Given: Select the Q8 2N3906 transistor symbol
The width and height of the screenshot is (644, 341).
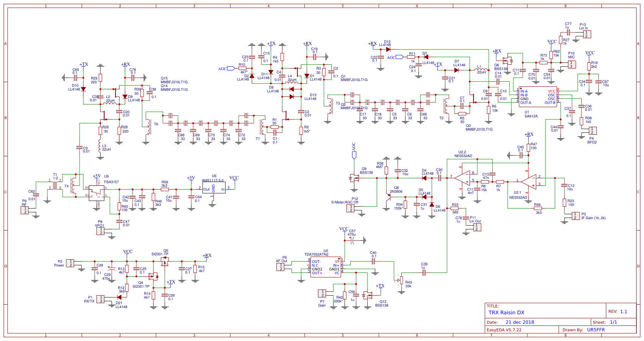Looking at the screenshot, I should 388,196.
